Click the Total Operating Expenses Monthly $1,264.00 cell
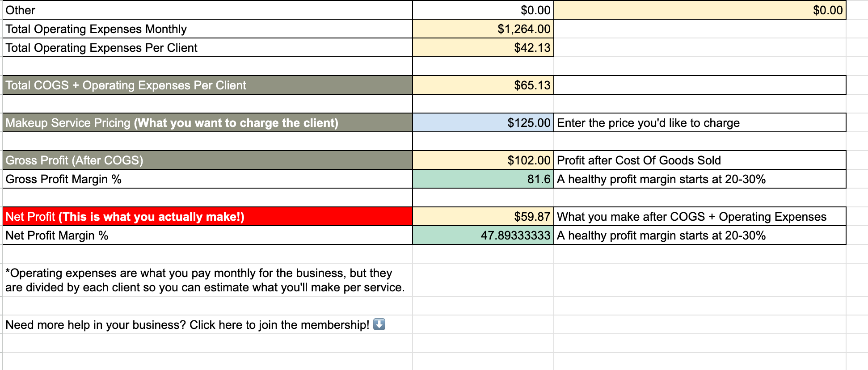This screenshot has height=370, width=868. coord(483,29)
